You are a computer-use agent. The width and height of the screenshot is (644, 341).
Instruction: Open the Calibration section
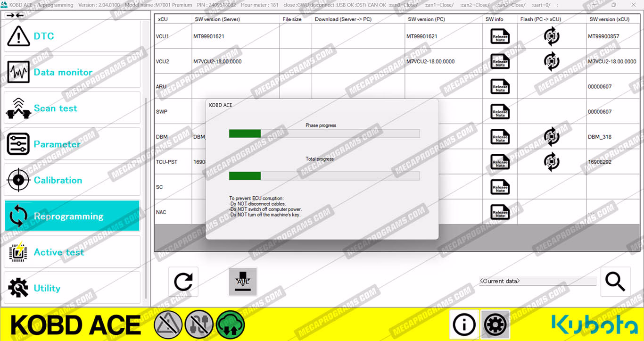click(72, 180)
